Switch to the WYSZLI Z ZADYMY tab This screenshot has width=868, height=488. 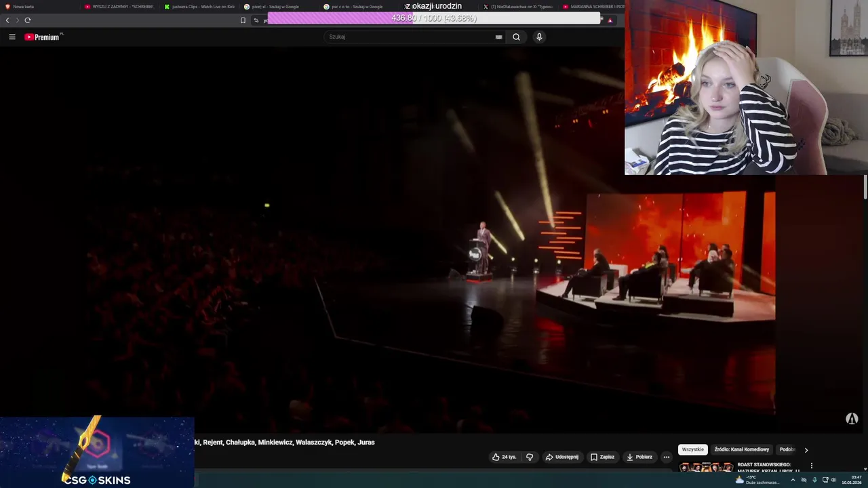[120, 6]
